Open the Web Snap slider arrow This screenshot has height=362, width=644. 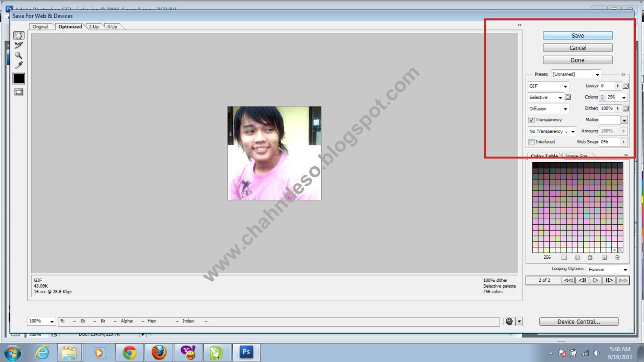[x=624, y=142]
